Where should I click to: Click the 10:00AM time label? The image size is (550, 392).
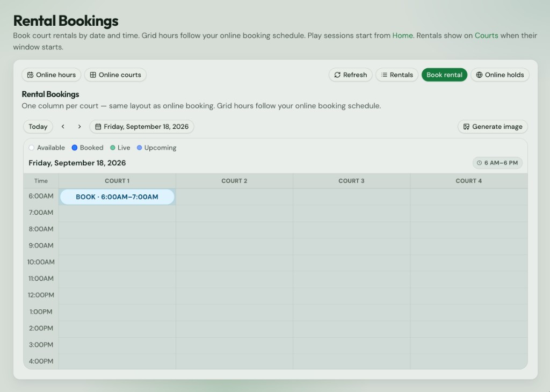(41, 262)
